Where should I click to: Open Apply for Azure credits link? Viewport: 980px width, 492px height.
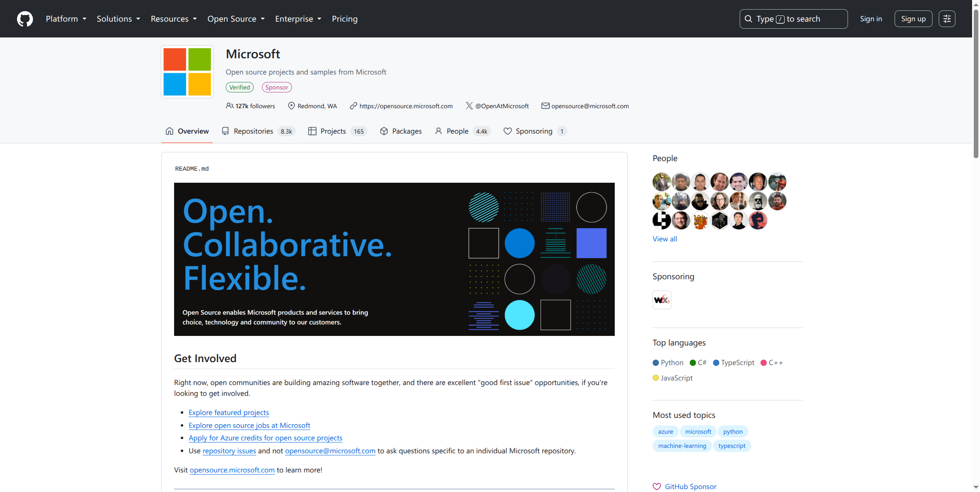click(265, 437)
